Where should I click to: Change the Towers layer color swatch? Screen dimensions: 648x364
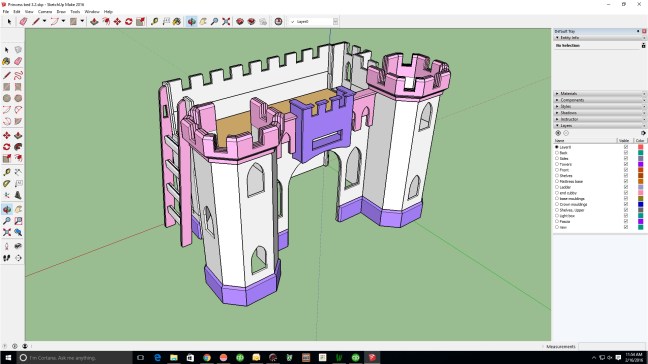click(x=641, y=164)
